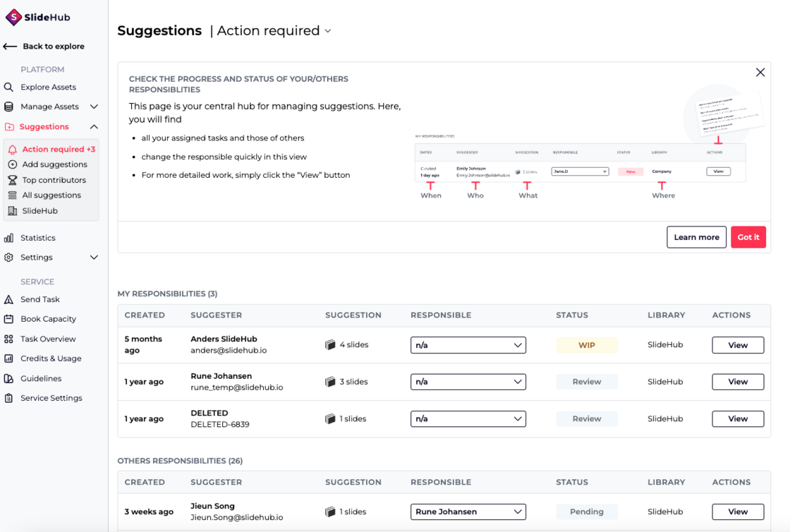This screenshot has height=532, width=790.
Task: Expand the Settings sidebar chevron
Action: 94,258
